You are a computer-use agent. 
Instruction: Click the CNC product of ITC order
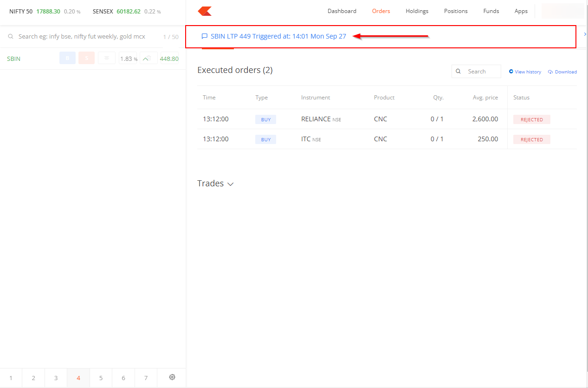pyautogui.click(x=381, y=139)
